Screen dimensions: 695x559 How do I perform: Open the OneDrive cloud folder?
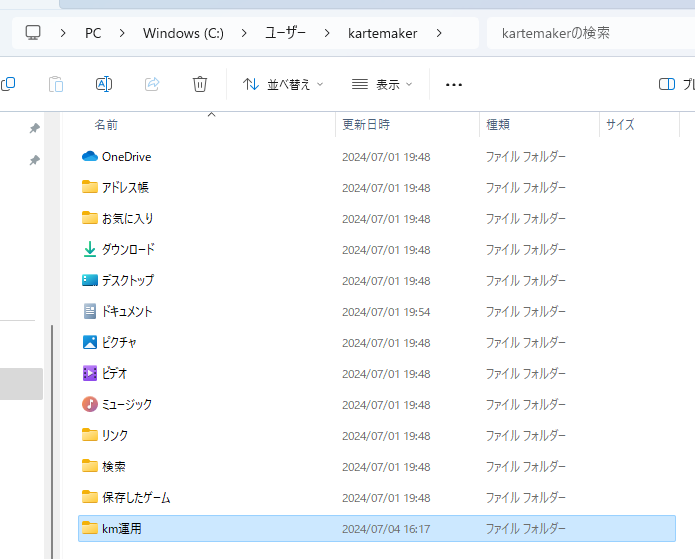(x=125, y=157)
